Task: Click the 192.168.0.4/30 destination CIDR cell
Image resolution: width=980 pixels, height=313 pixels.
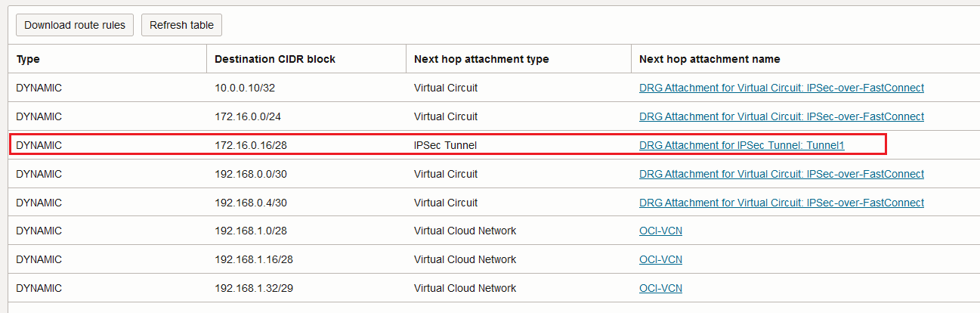Action: click(252, 203)
